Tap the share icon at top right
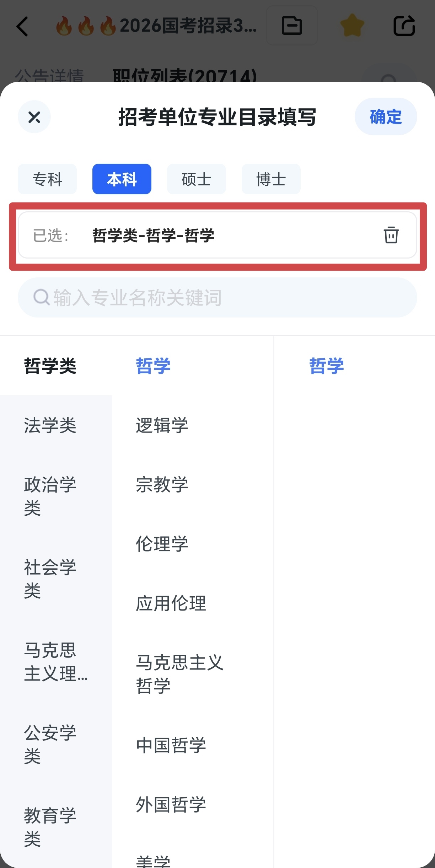Screen dimensions: 435x868 coord(404,26)
